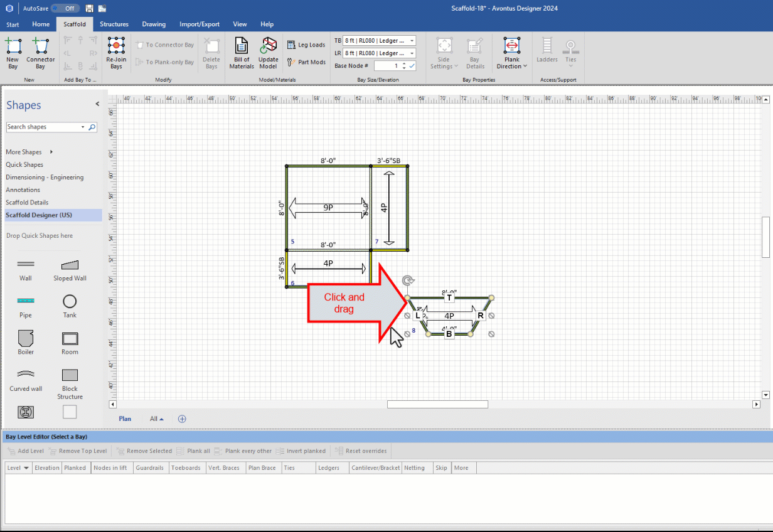The width and height of the screenshot is (773, 532).
Task: Click in the Search shapes field
Action: 43,127
